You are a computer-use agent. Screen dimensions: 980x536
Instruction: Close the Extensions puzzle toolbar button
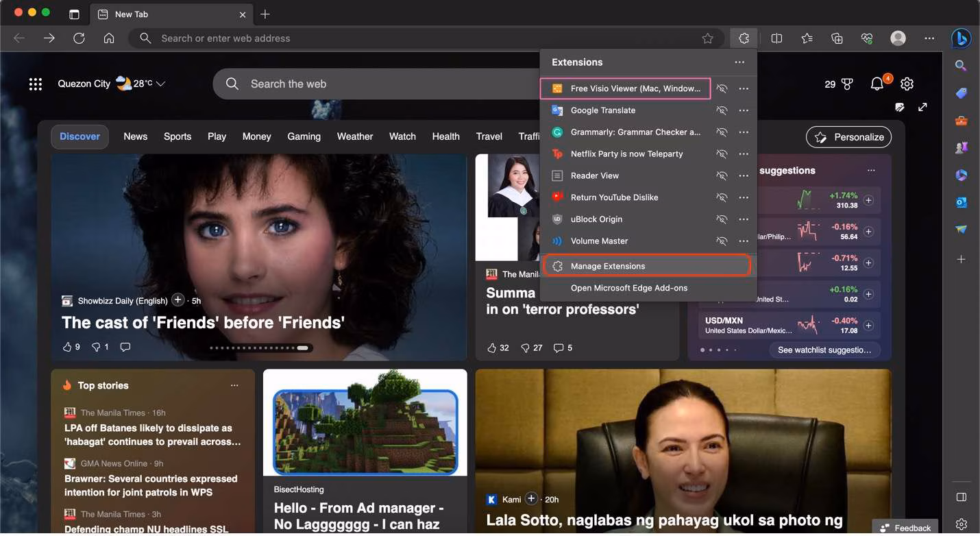click(744, 38)
